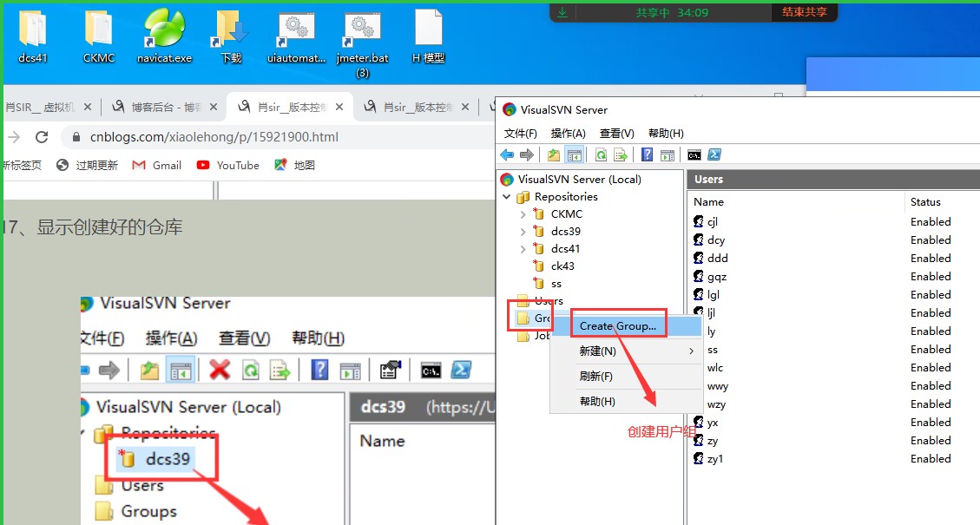
Task: Collapse the Repositories tree node
Action: (507, 197)
